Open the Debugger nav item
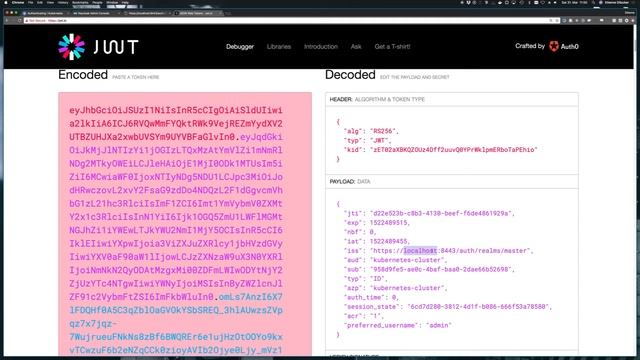 [x=240, y=47]
